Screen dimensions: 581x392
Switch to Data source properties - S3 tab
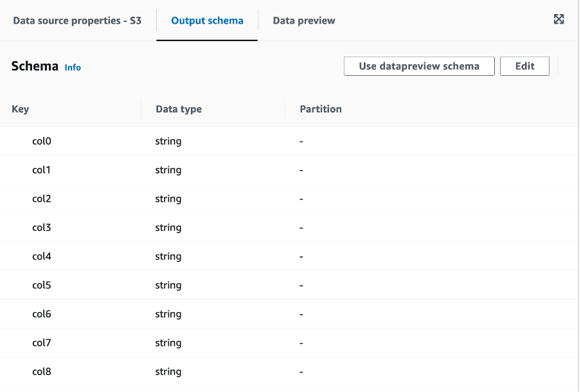point(77,21)
